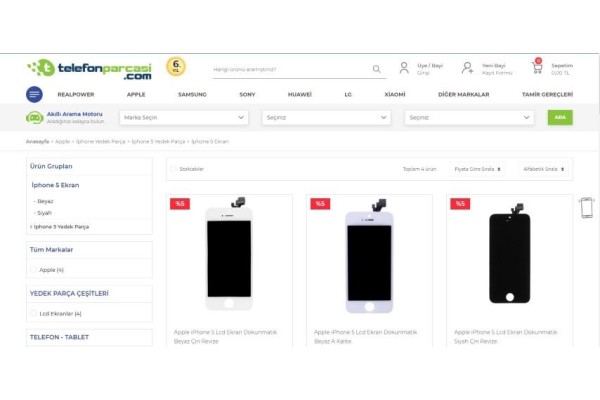Open the shopping cart icon
Image resolution: width=600 pixels, height=400 pixels.
pos(537,67)
